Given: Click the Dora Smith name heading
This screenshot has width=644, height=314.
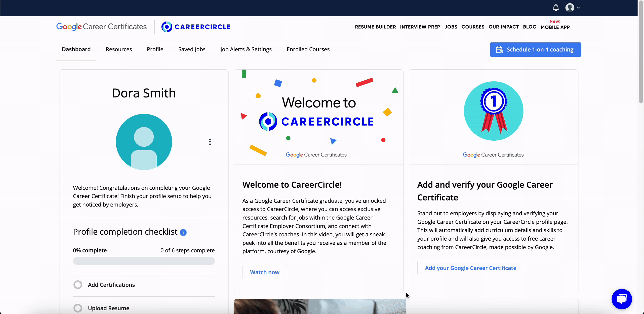Looking at the screenshot, I should 144,93.
